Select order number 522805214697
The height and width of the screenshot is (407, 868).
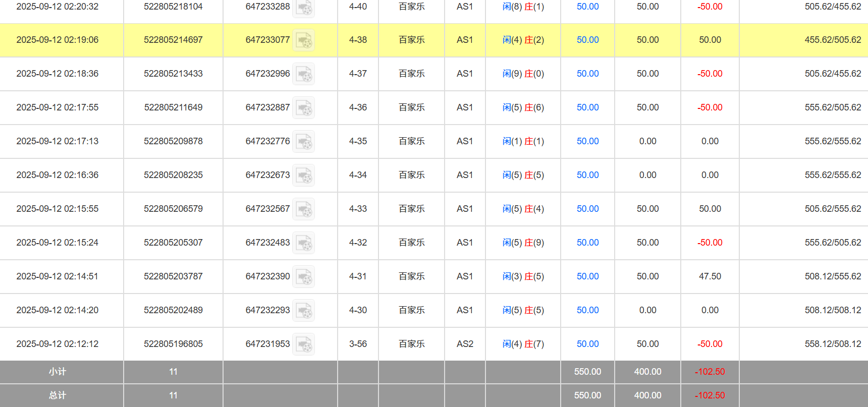[173, 40]
